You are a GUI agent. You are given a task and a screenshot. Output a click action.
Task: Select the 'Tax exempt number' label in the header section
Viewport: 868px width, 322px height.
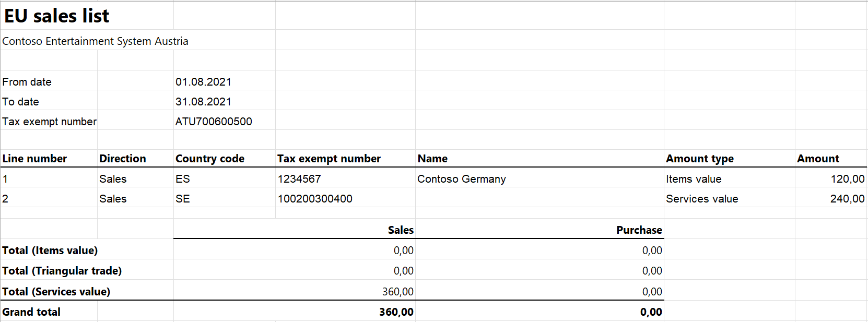click(49, 122)
